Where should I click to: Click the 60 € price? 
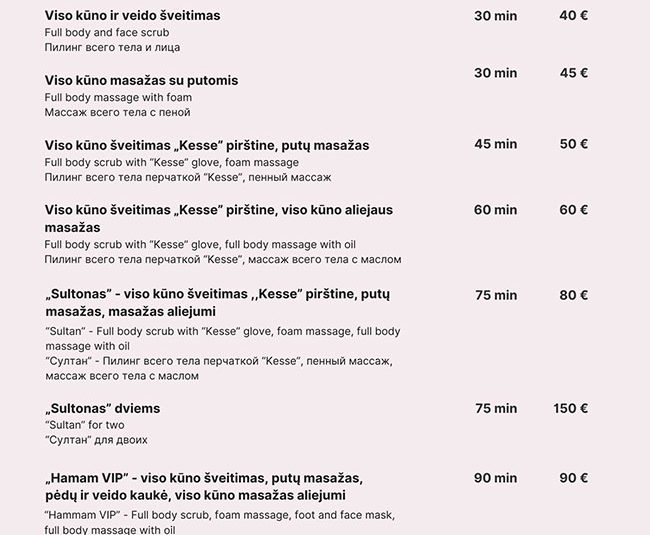pyautogui.click(x=574, y=210)
